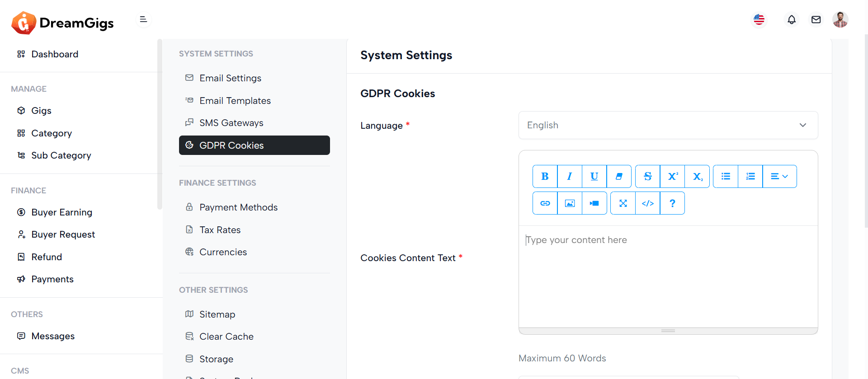
Task: Insert a picture with the image icon
Action: point(570,203)
